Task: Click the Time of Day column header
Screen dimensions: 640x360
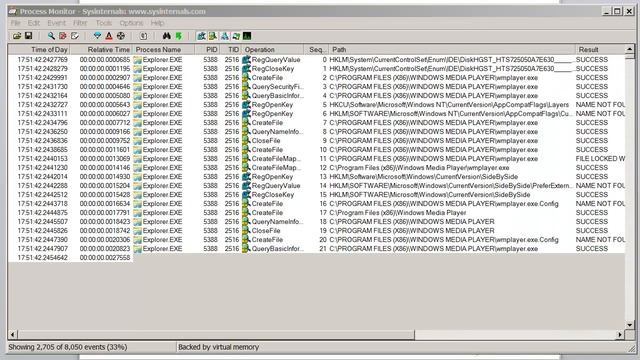Action: click(39, 49)
